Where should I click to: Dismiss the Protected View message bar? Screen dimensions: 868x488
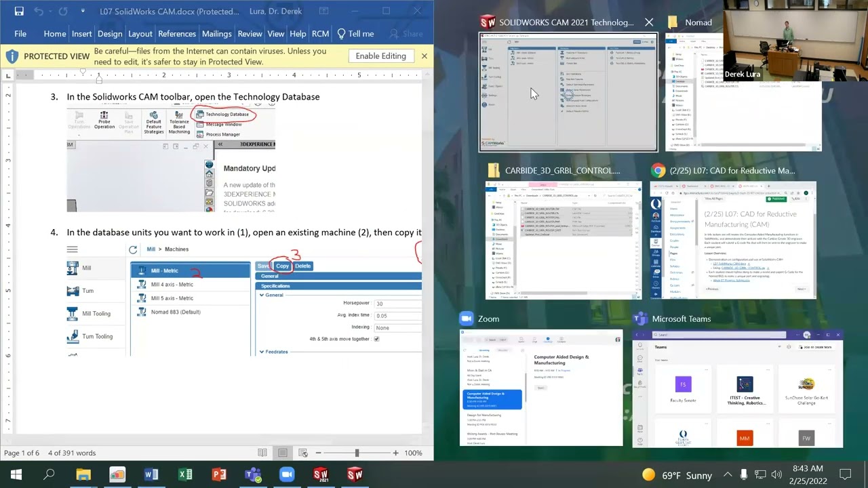click(x=425, y=56)
